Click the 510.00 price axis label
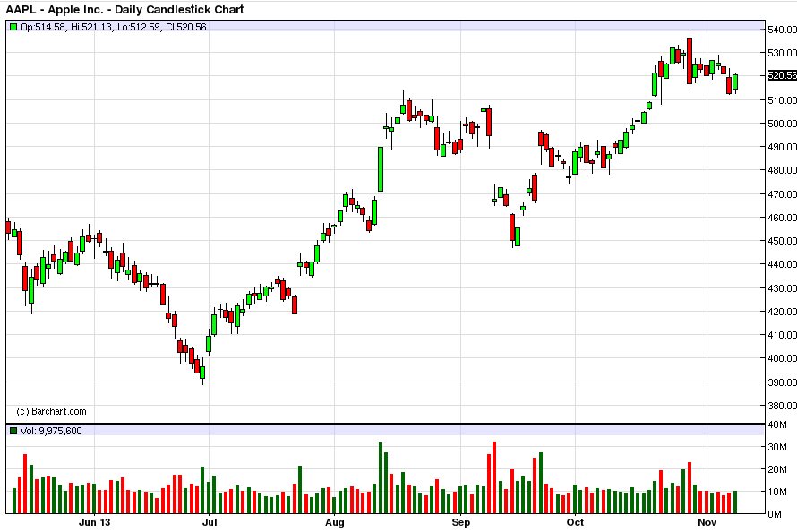This screenshot has width=797, height=532. click(783, 100)
